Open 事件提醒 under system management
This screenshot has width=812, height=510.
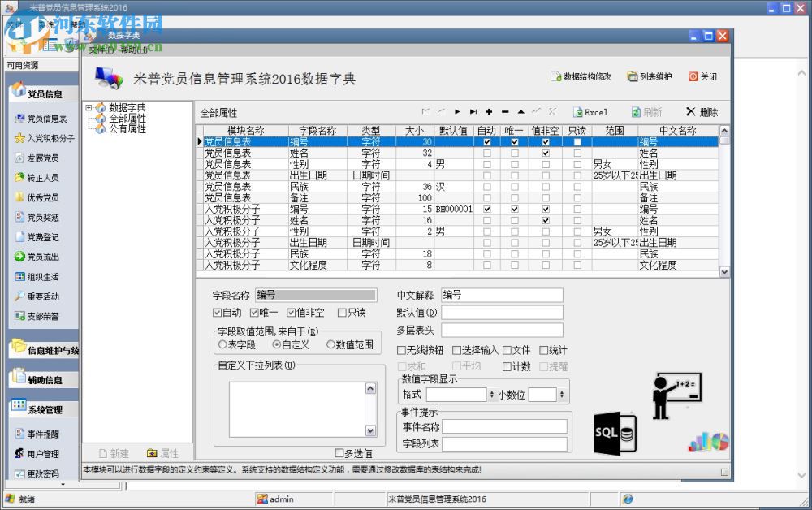37,434
